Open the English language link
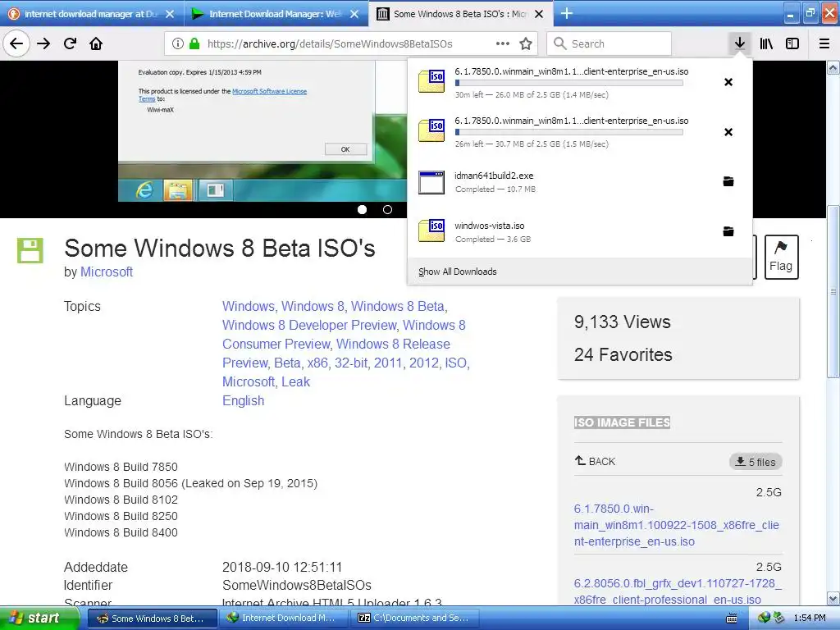Image resolution: width=840 pixels, height=630 pixels. pyautogui.click(x=243, y=400)
